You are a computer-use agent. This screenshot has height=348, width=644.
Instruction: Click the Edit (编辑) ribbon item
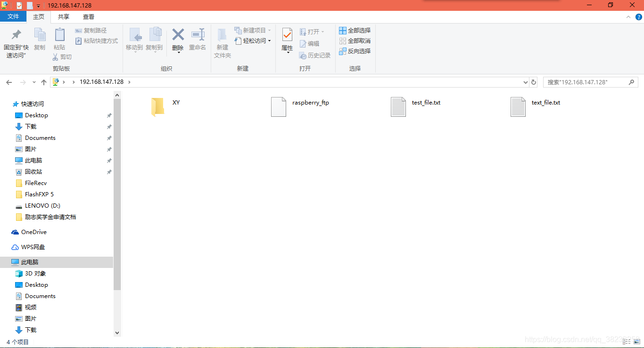(309, 43)
